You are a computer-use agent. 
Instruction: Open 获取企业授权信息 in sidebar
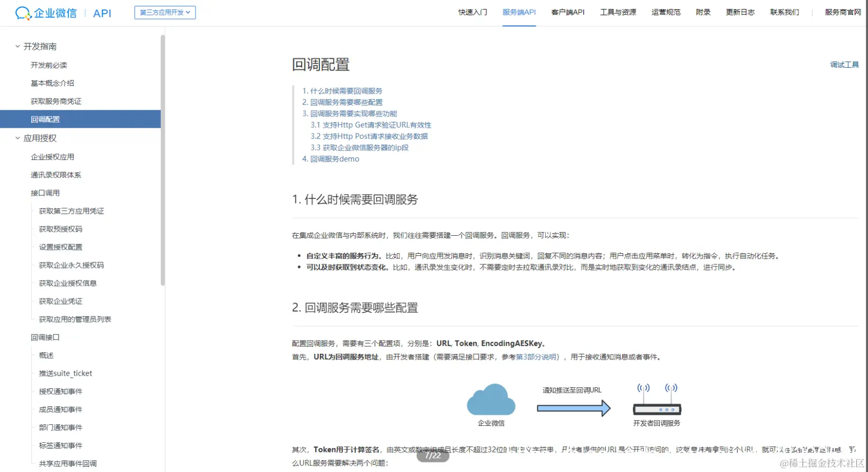68,283
